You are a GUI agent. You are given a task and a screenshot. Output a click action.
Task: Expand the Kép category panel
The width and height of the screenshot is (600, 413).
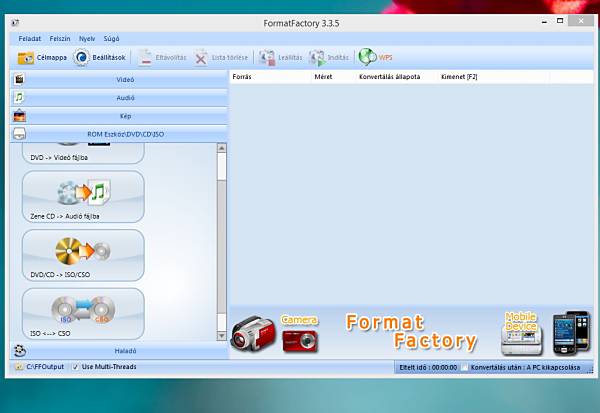[119, 116]
